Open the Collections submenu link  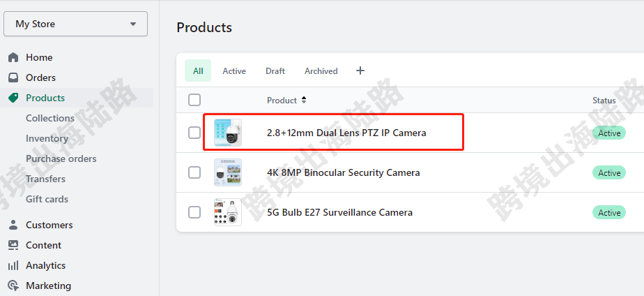coord(50,119)
